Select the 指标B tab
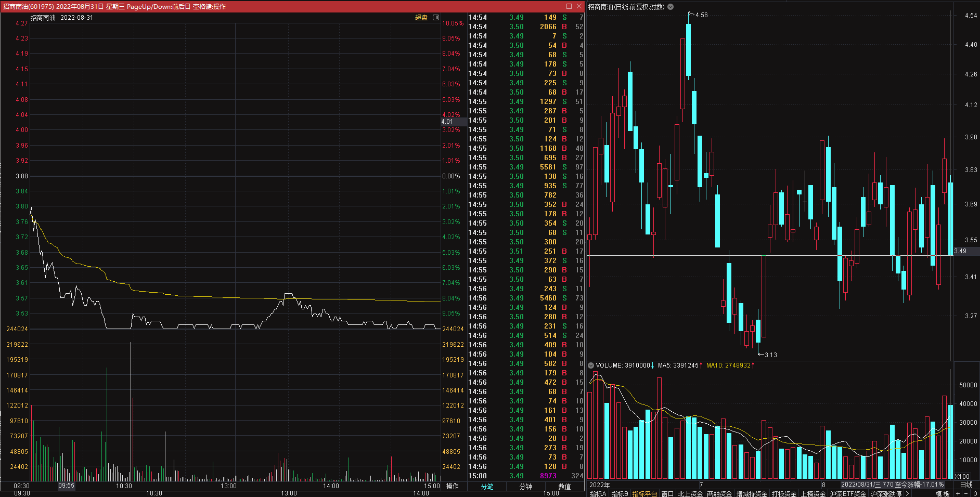 pos(620,493)
